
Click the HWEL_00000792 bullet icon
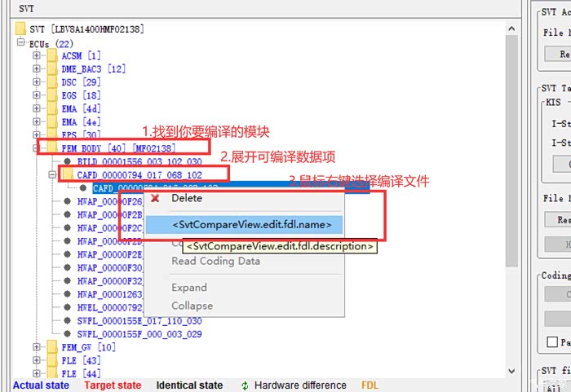click(x=68, y=307)
